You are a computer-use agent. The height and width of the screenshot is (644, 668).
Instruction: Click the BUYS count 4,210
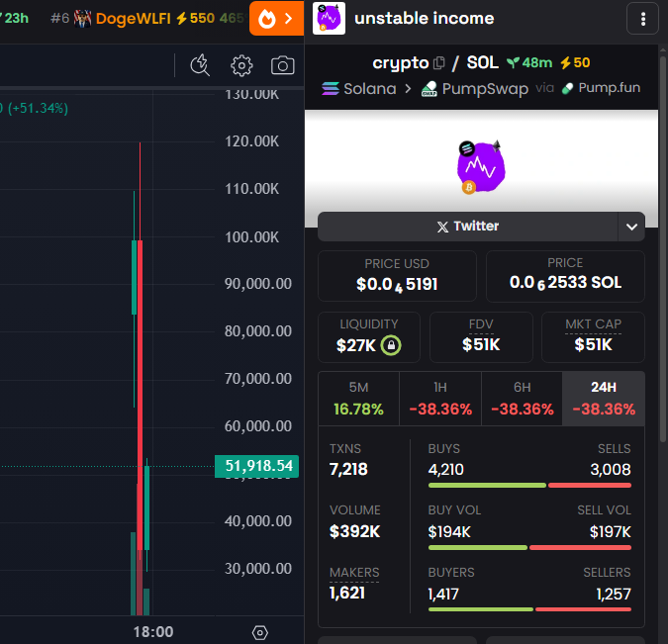coord(445,470)
